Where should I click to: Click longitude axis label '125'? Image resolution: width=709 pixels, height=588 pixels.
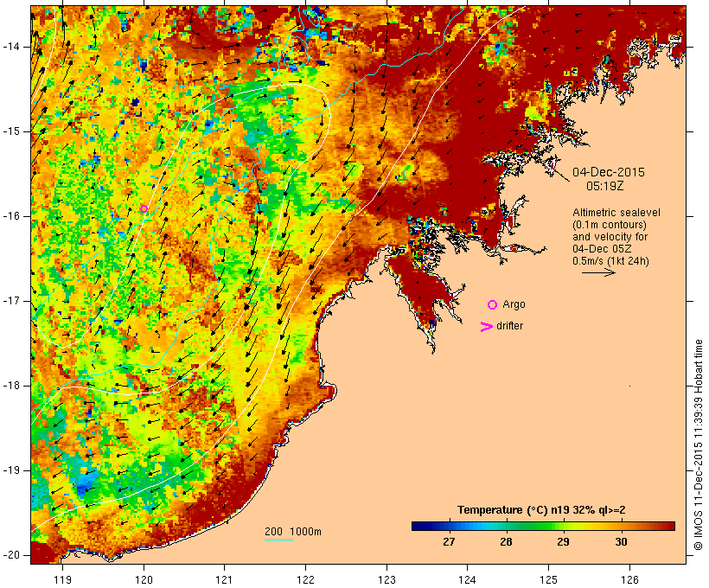pyautogui.click(x=549, y=579)
